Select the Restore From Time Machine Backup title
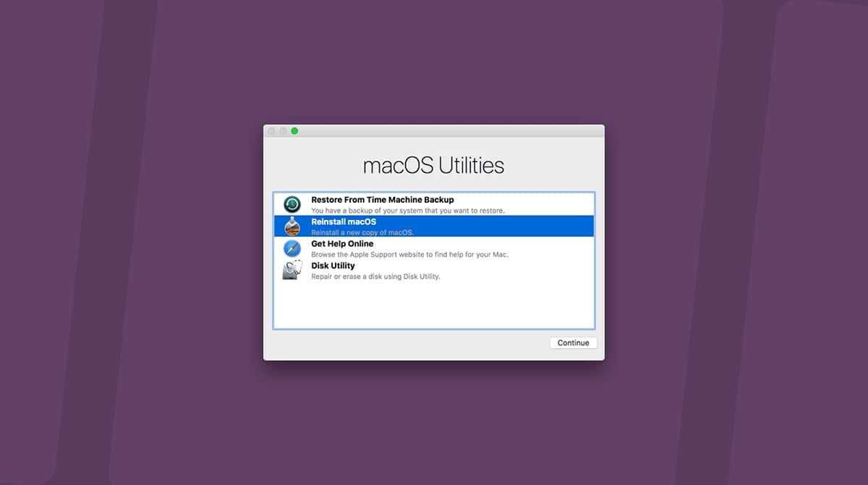The width and height of the screenshot is (868, 485). (383, 200)
